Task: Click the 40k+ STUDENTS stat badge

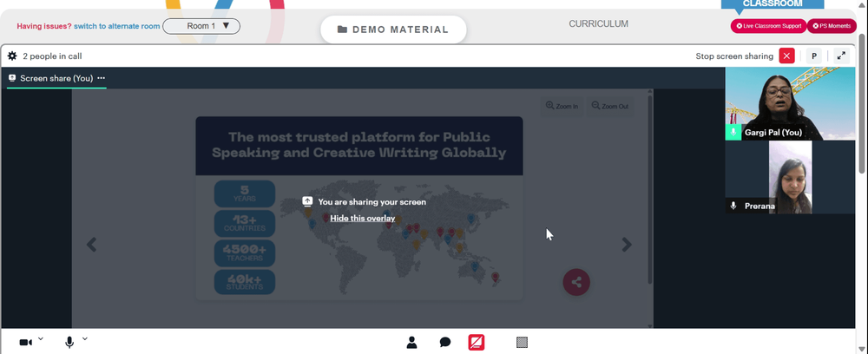Action: [x=245, y=282]
